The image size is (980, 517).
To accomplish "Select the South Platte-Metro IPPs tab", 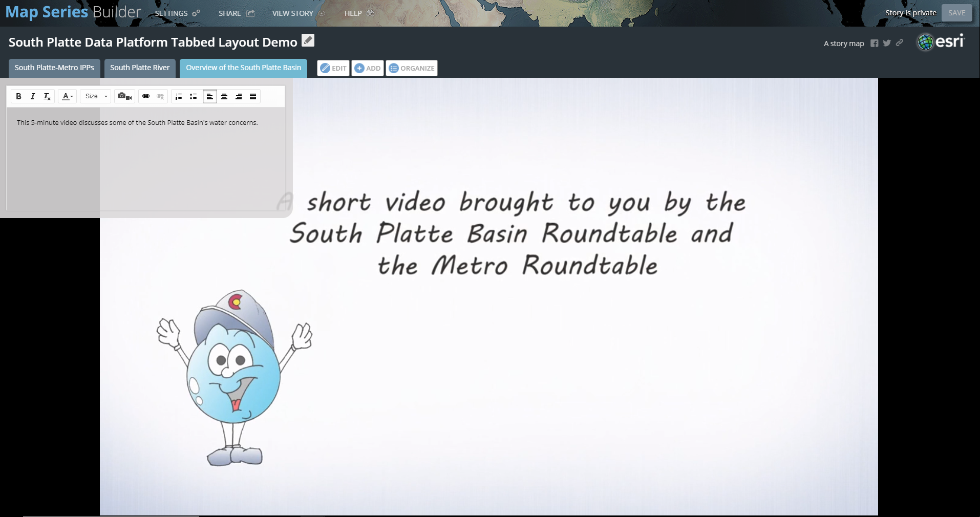I will 54,68.
